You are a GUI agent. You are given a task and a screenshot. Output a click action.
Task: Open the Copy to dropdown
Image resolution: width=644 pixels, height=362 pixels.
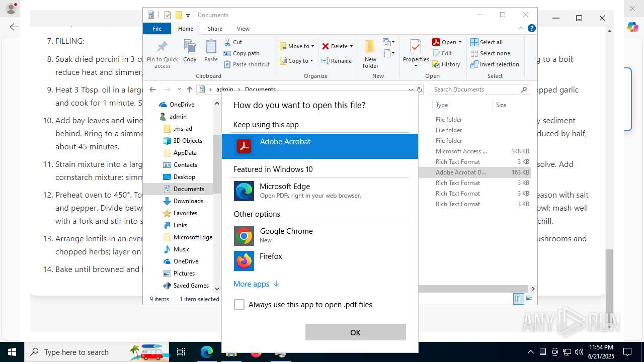[x=297, y=61]
